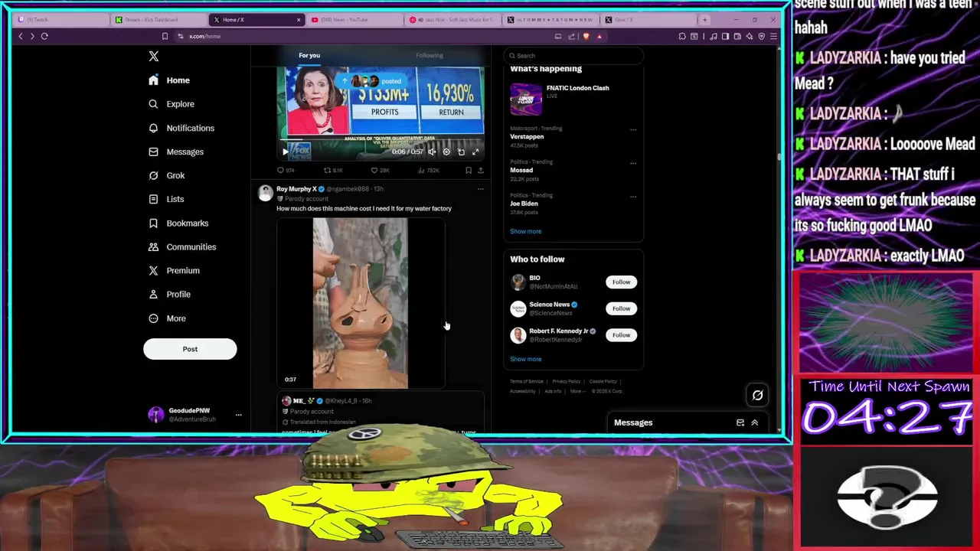Image resolution: width=980 pixels, height=551 pixels.
Task: Switch to Grok / X browser tab
Action: click(x=648, y=19)
